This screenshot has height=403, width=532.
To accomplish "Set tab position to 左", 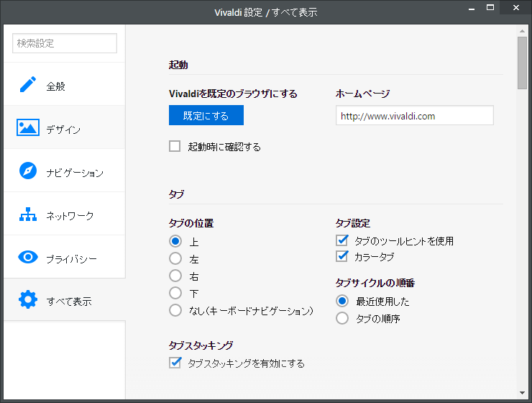I will [175, 258].
